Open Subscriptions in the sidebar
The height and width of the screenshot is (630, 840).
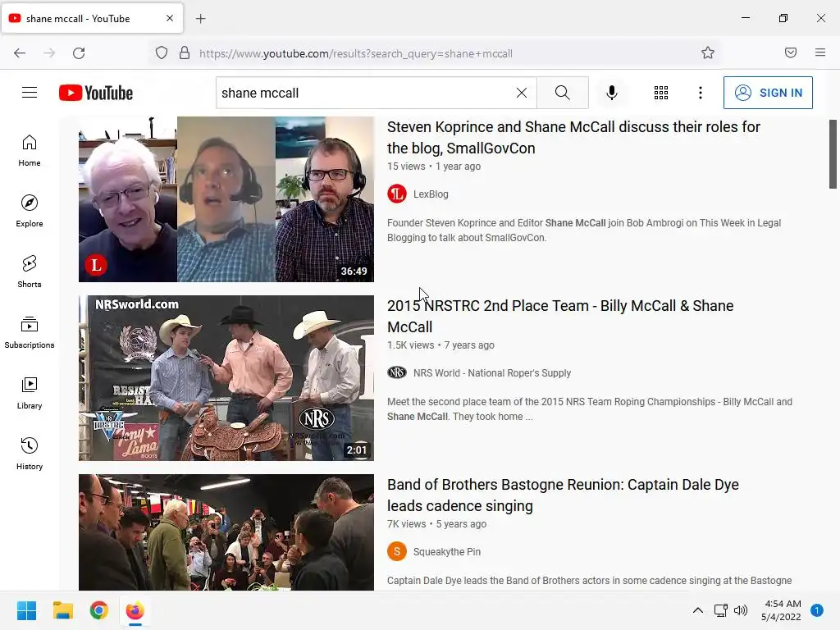[30, 332]
